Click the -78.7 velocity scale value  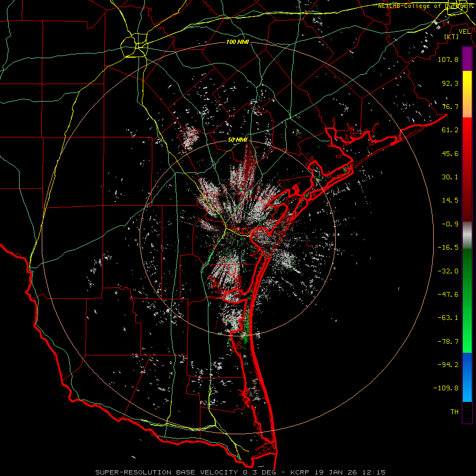448,342
